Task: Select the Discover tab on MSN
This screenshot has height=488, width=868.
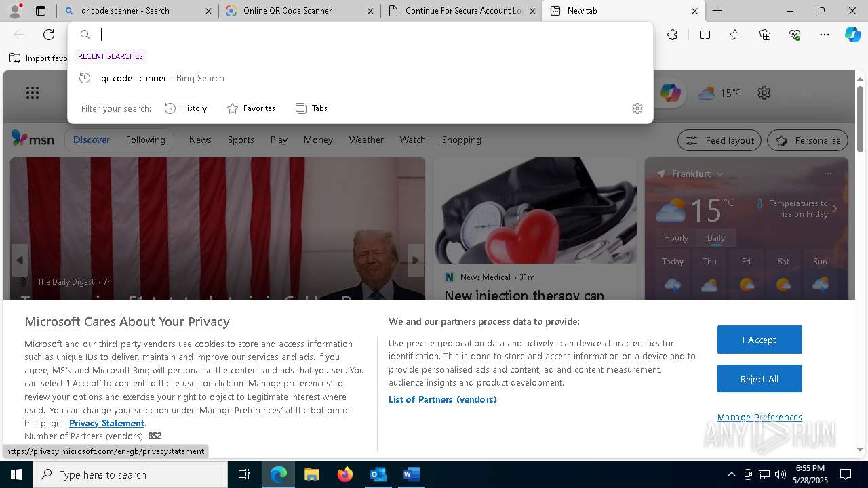Action: click(92, 140)
